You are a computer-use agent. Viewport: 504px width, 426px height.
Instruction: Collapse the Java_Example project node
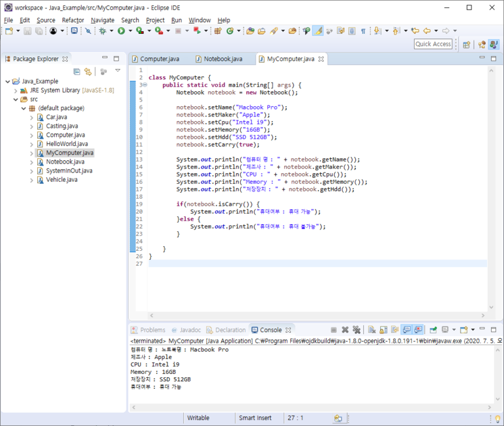coord(8,81)
